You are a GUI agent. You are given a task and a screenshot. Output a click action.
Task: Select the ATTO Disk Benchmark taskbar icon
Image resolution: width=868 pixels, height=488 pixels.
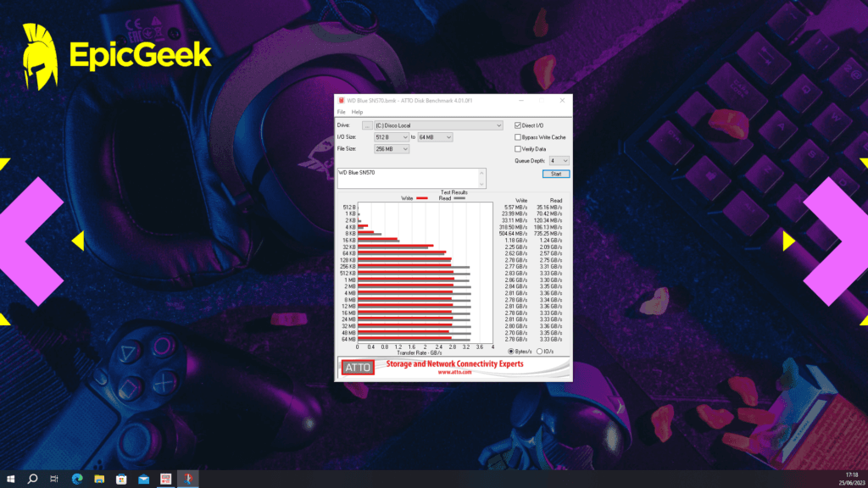[x=187, y=479]
